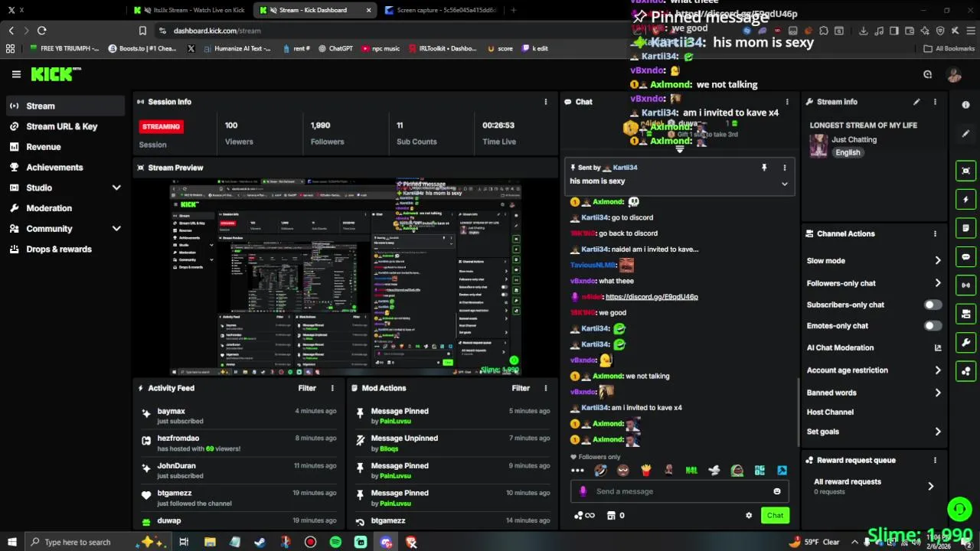Open pinned message three-dot options

(x=784, y=167)
